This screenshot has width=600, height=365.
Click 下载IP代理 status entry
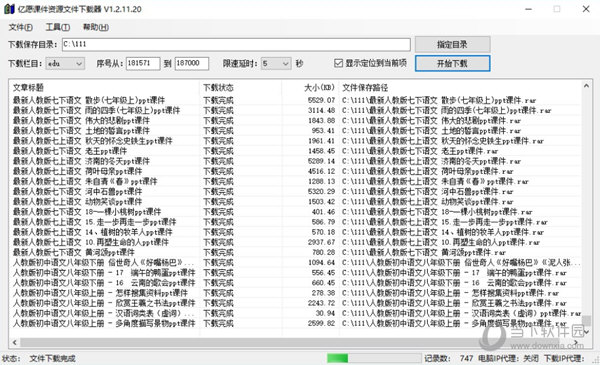(x=564, y=358)
